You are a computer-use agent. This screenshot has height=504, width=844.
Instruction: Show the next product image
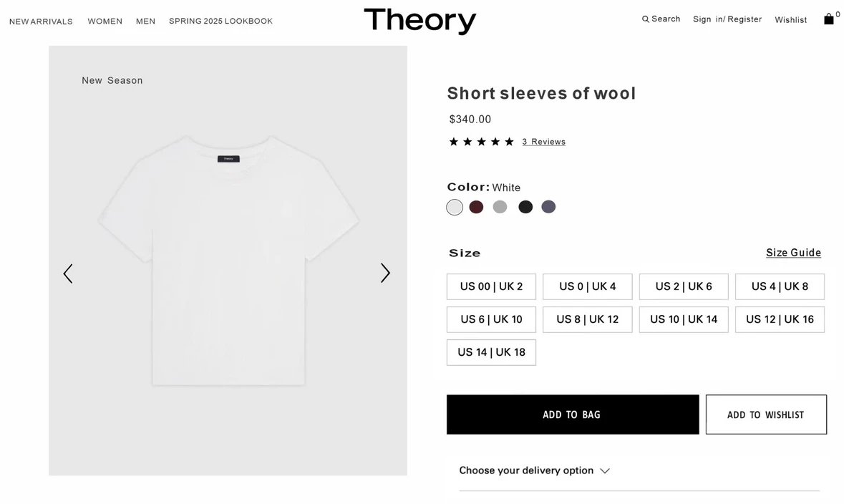(385, 273)
